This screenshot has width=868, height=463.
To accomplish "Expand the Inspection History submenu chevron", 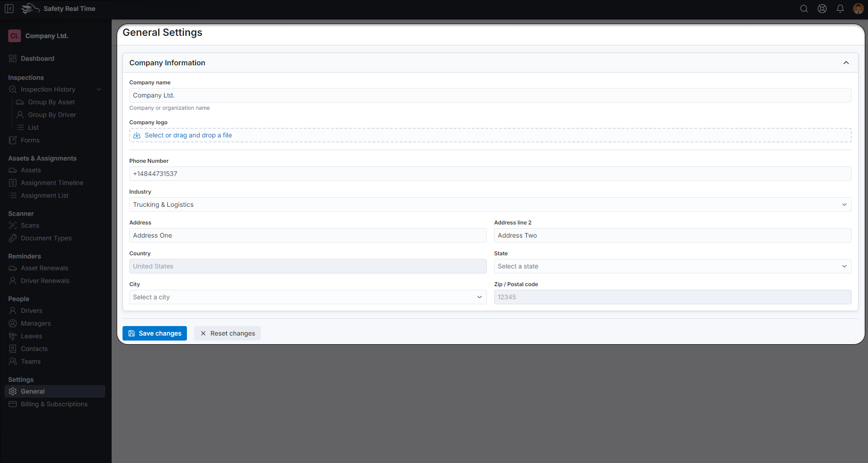I will pos(99,89).
